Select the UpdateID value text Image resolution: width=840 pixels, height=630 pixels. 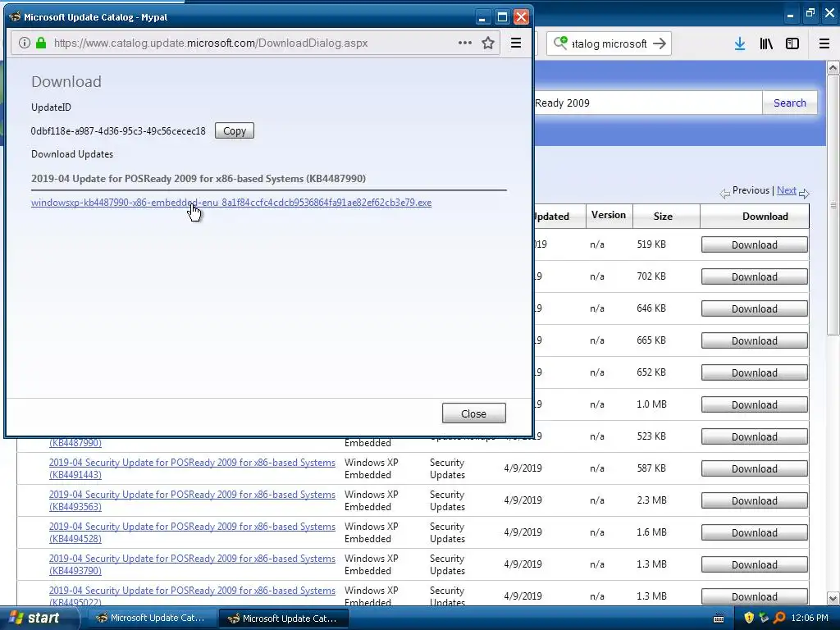click(118, 131)
